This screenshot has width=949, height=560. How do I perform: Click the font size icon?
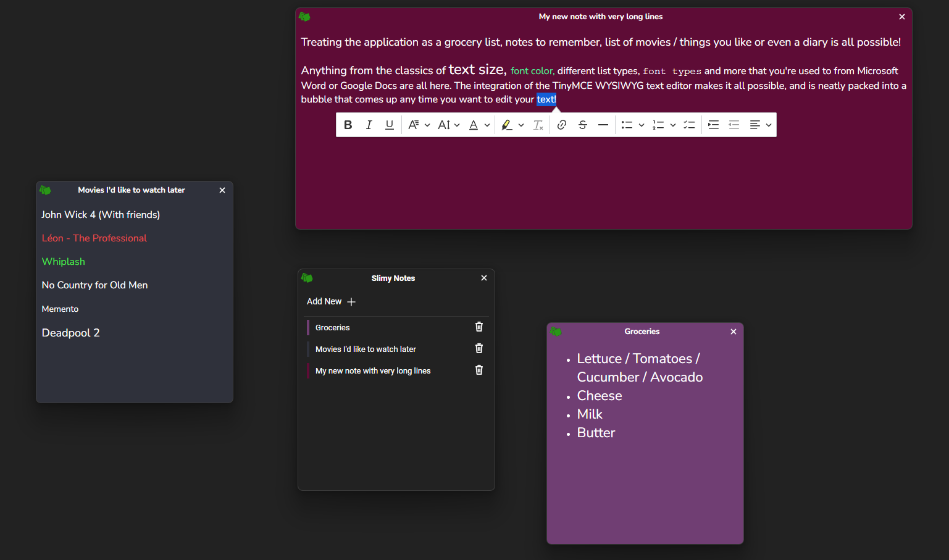(444, 125)
